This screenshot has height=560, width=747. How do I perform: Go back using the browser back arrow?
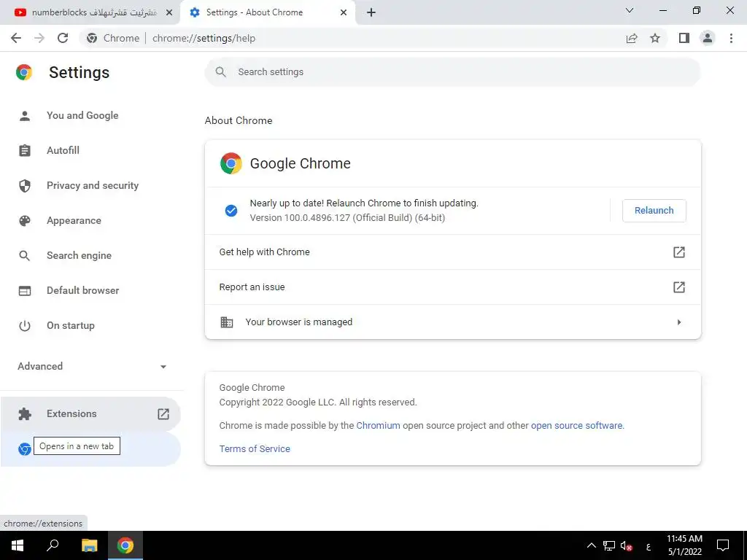click(16, 38)
